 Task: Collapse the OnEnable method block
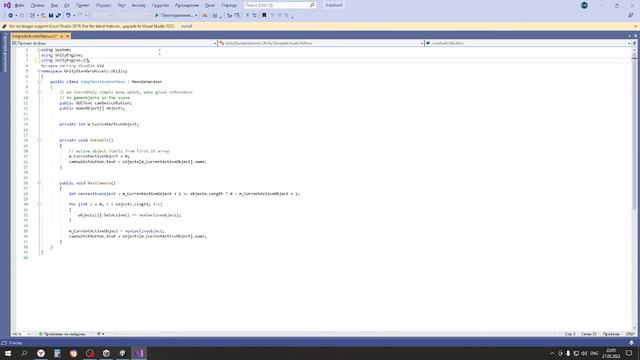pyautogui.click(x=39, y=140)
